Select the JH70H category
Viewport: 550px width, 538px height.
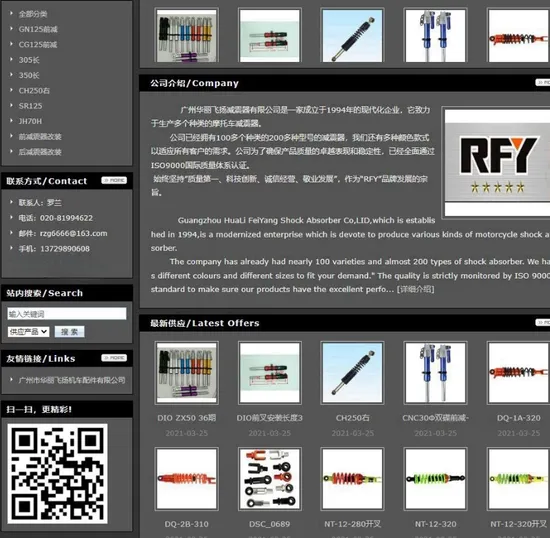click(x=30, y=121)
